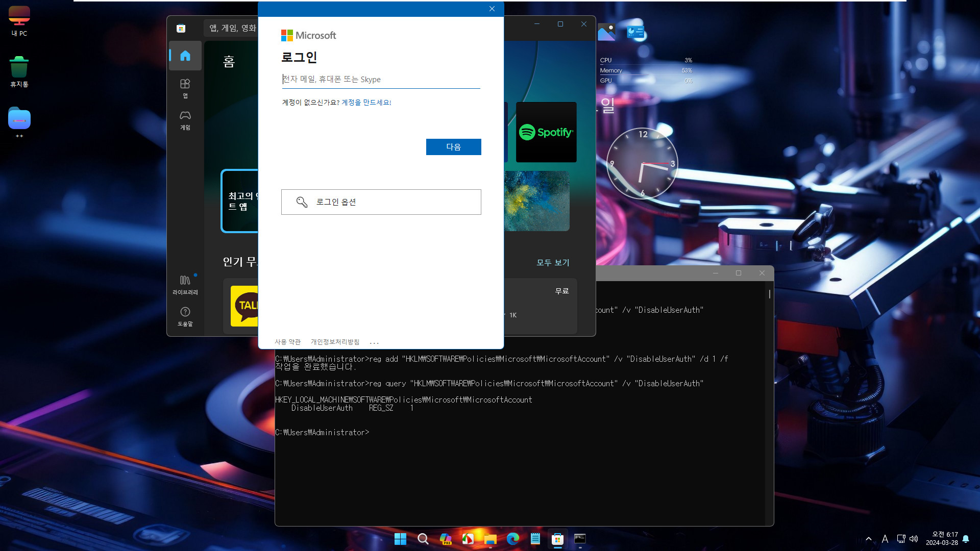Click the 홈 heading in the Store

point(229,62)
